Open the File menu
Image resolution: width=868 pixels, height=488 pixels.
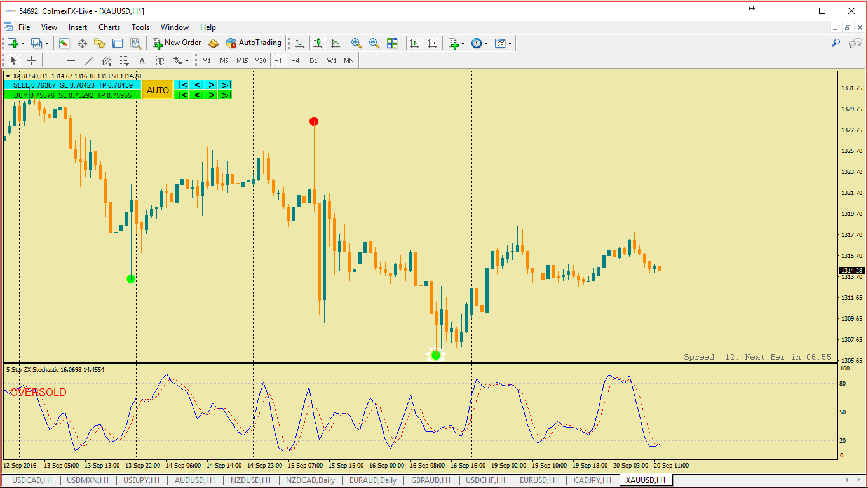pyautogui.click(x=24, y=27)
